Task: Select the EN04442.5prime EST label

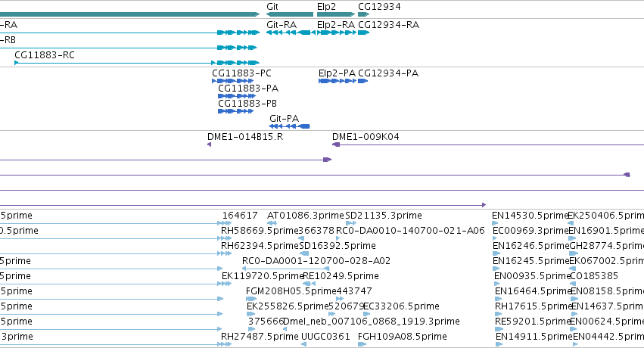Action: coord(608,337)
